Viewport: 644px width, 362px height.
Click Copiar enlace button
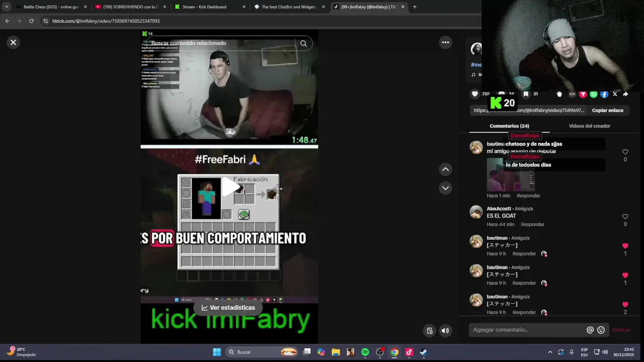click(x=608, y=111)
